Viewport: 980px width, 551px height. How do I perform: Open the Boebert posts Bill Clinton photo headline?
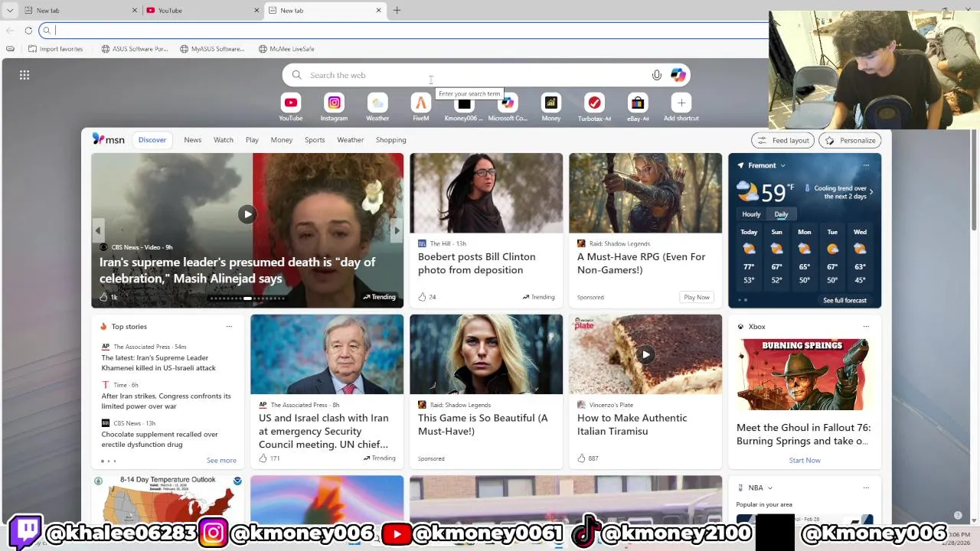(476, 263)
